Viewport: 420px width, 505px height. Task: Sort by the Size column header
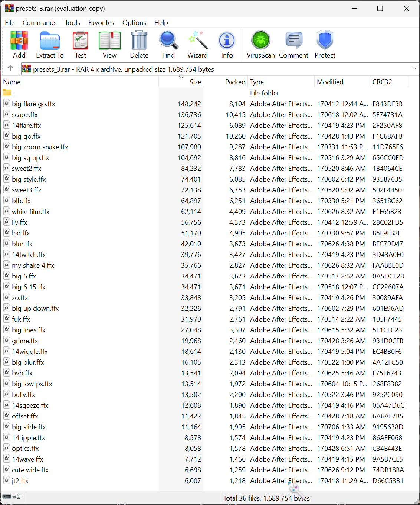(181, 82)
